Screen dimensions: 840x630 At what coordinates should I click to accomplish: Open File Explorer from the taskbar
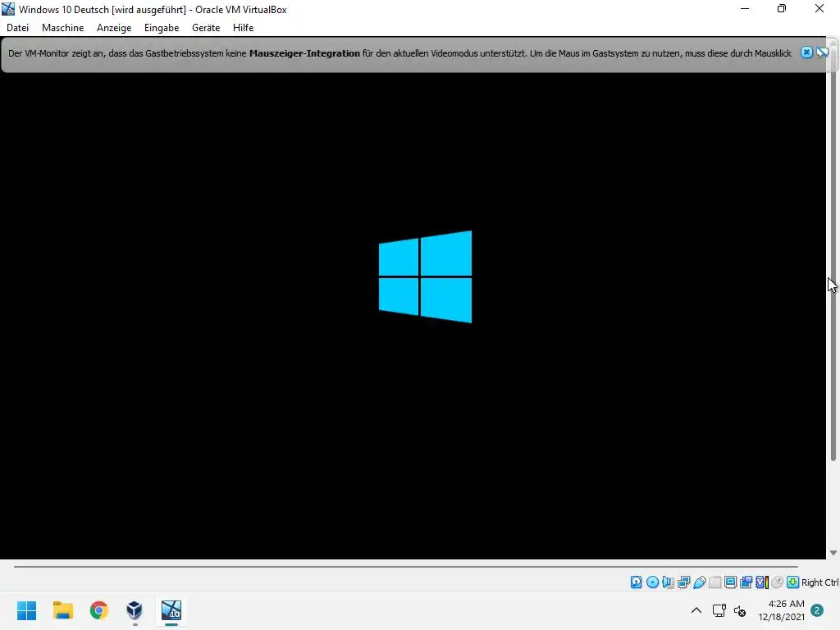pos(62,610)
